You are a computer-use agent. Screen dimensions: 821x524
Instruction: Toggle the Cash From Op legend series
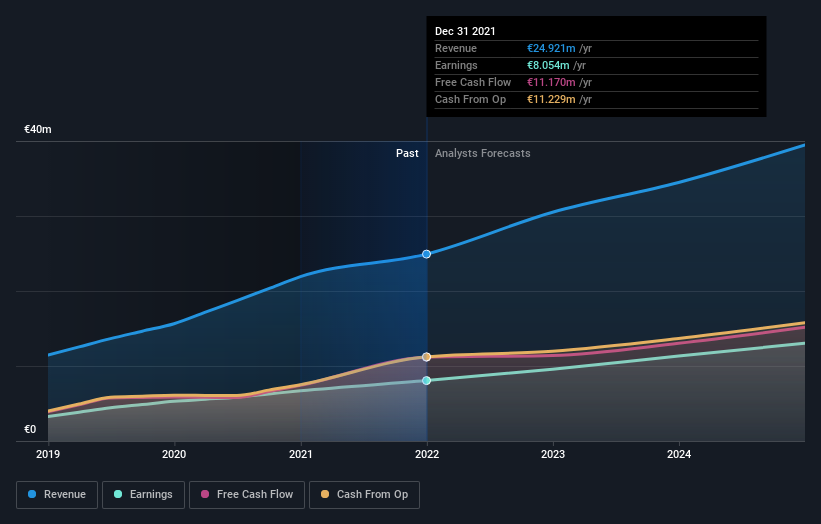(364, 495)
